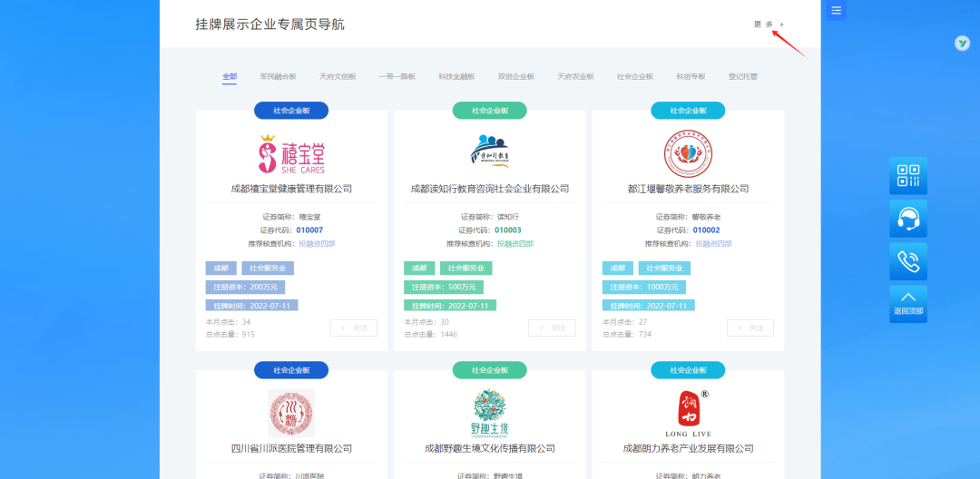
Task: Click 挂牌展示企业专属页导航 heading
Action: [x=270, y=24]
